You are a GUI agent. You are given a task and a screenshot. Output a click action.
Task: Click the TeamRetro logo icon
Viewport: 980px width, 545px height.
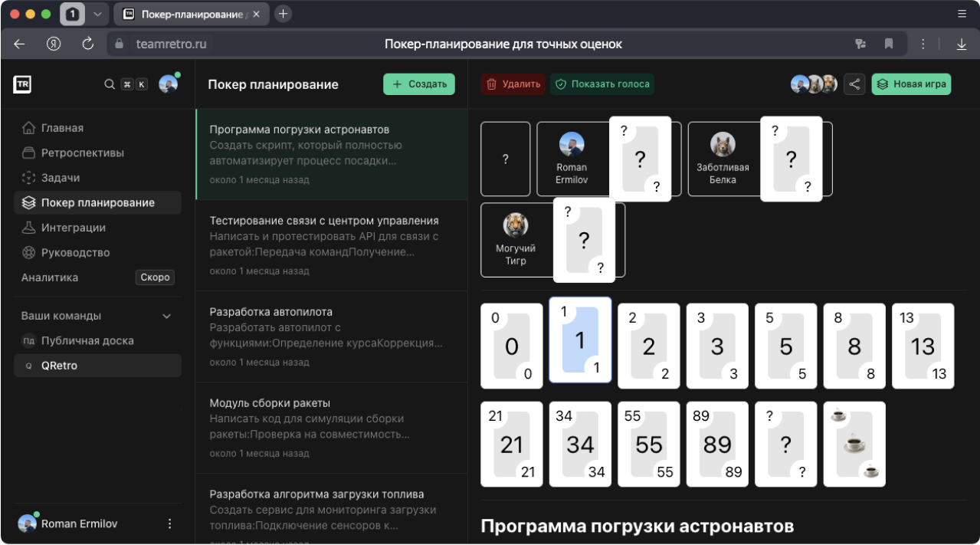tap(22, 84)
